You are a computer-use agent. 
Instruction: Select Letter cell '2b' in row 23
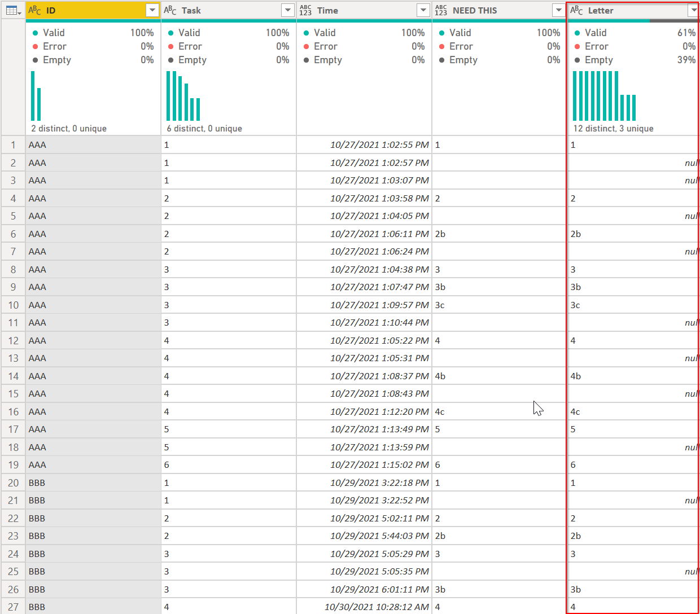(x=633, y=536)
